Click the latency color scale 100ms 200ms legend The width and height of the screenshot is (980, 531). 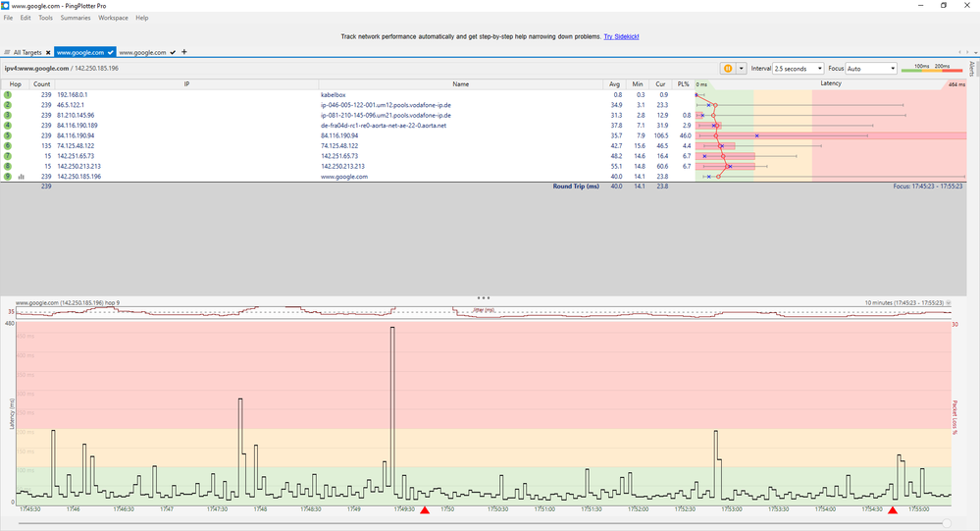[x=931, y=68]
